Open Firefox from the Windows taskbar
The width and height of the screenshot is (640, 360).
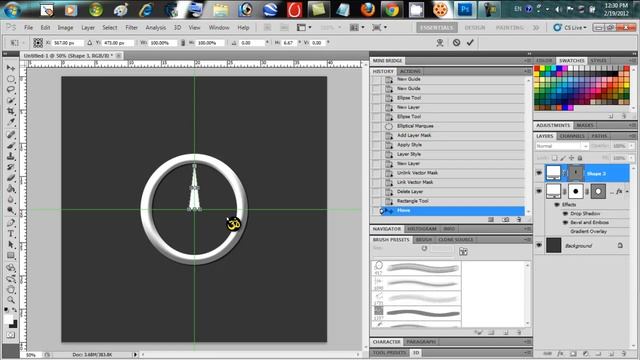368,9
